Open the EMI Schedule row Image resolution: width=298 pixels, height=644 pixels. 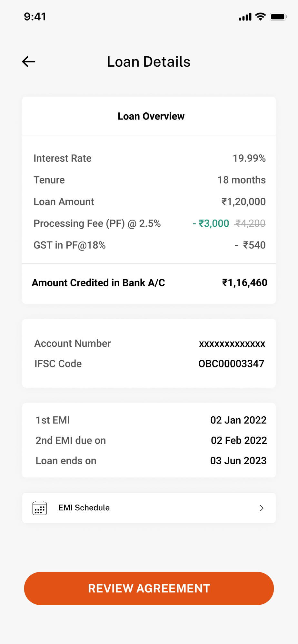149,508
